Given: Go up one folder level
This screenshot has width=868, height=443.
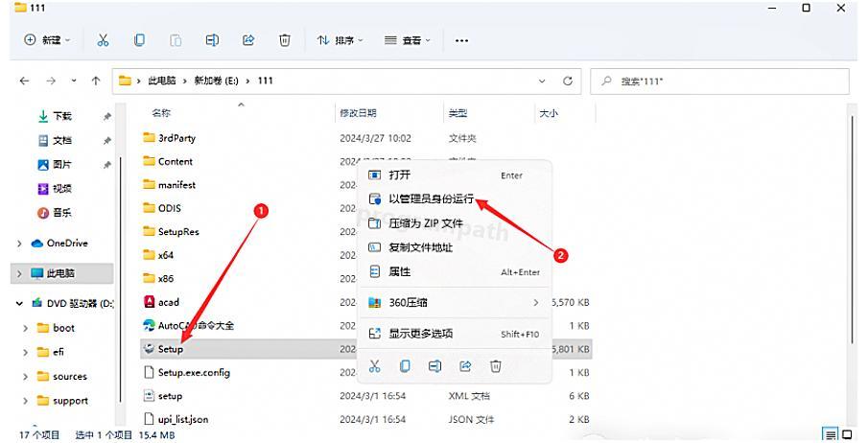Looking at the screenshot, I should point(96,81).
